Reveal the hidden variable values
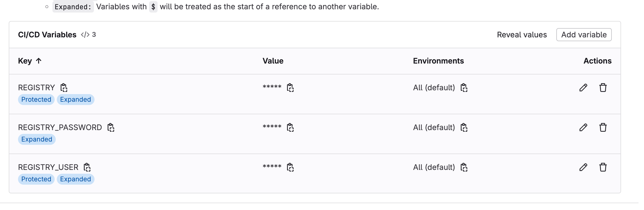 click(x=522, y=35)
